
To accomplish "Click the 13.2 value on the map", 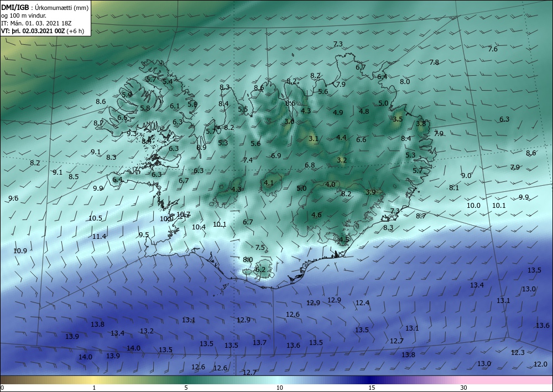I will click(147, 331).
